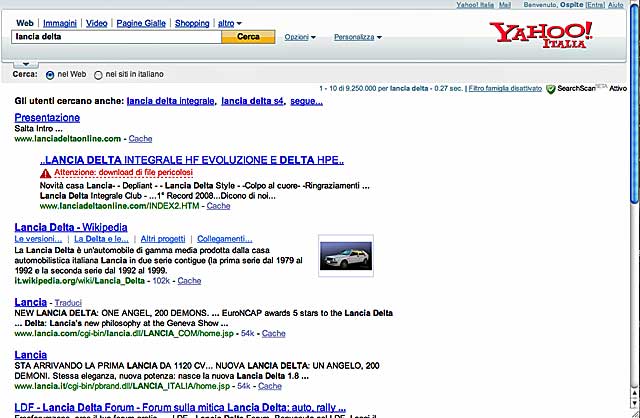Open Cache link for lancia.it result
Viewport: 640px width, 418px height.
[270, 386]
